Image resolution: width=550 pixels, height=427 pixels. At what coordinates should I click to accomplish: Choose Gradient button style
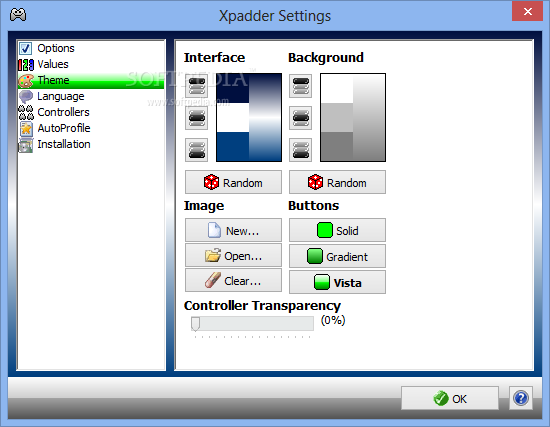pyautogui.click(x=337, y=256)
